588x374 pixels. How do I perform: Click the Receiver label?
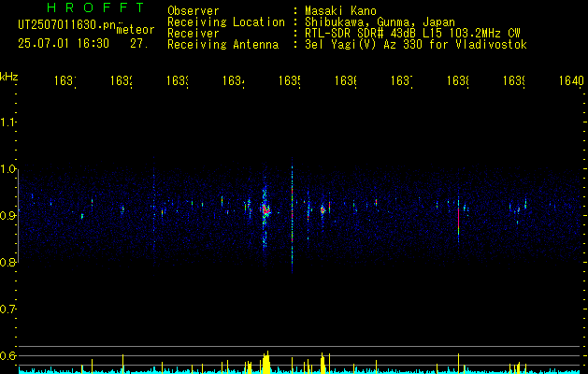click(x=194, y=34)
